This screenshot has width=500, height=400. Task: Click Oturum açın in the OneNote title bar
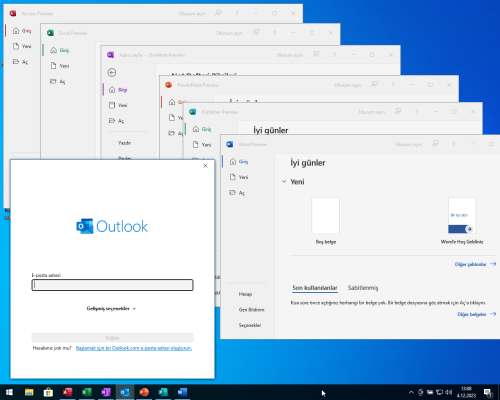[x=290, y=55]
